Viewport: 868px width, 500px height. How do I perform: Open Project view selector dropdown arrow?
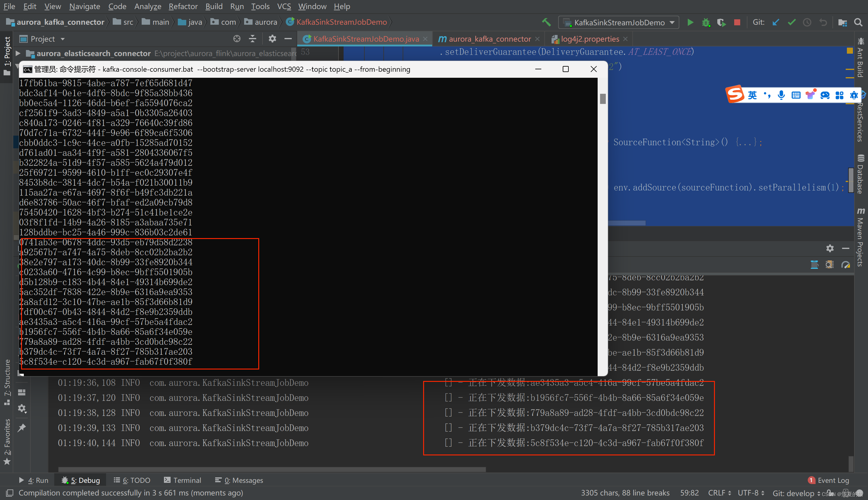pos(62,39)
